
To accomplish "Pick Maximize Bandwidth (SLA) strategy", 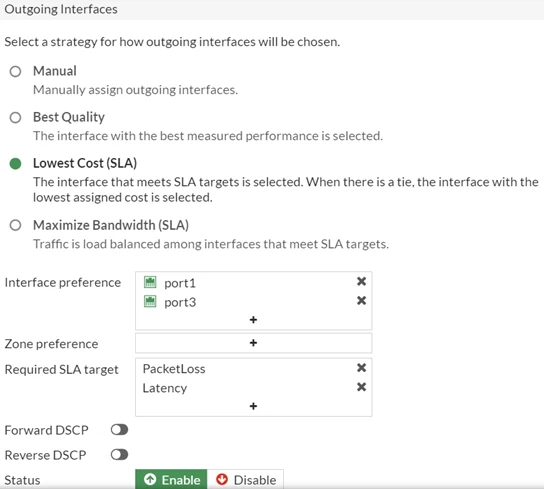I will point(15,225).
